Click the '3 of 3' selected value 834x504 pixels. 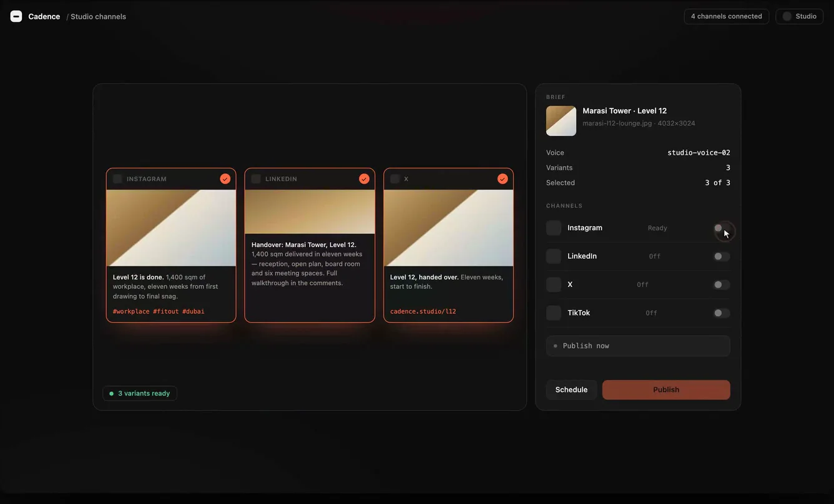[717, 183]
